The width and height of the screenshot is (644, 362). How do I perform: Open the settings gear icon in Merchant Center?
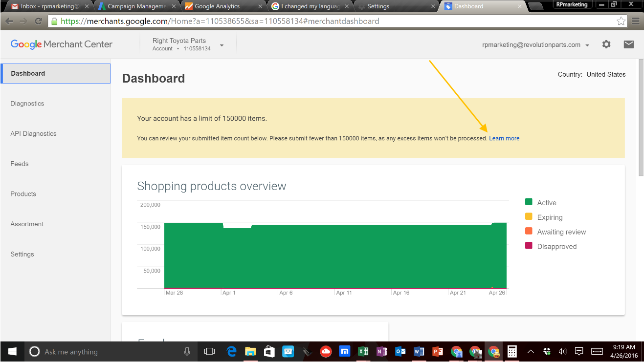(x=606, y=44)
